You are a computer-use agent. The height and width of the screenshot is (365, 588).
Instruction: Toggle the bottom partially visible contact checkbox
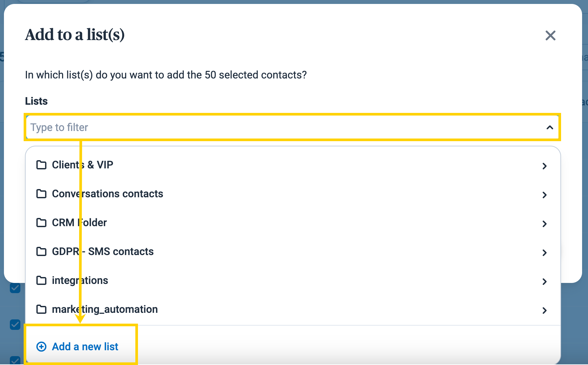pos(15,360)
